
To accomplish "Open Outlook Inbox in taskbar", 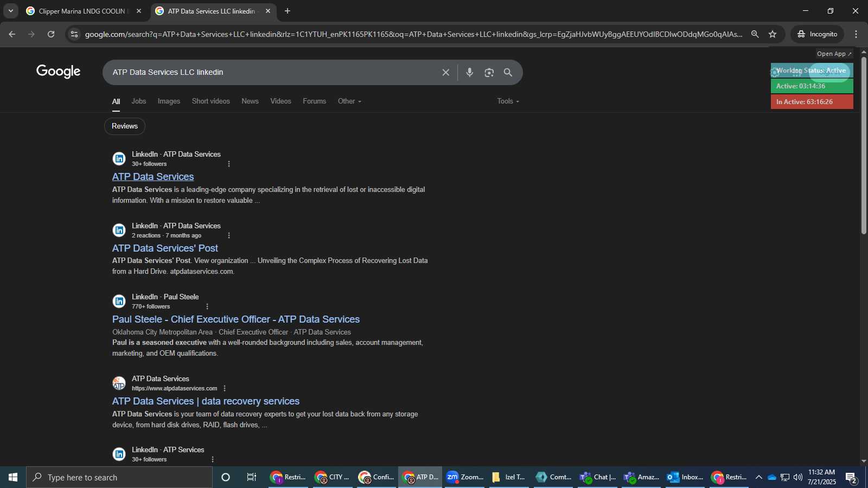I will [685, 477].
